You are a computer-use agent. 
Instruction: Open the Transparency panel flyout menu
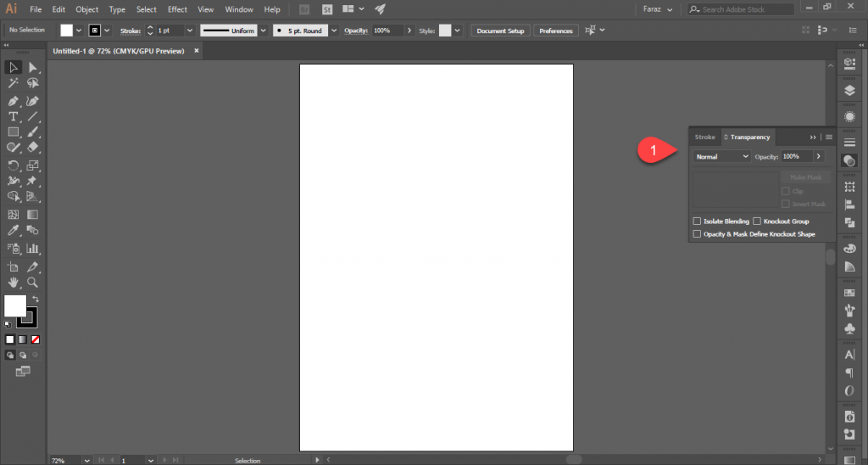829,137
